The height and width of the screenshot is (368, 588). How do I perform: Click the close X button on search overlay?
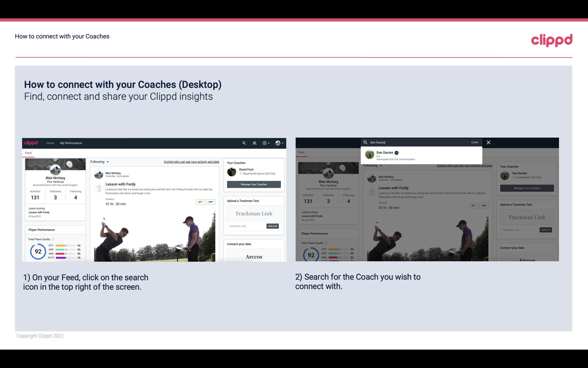489,142
